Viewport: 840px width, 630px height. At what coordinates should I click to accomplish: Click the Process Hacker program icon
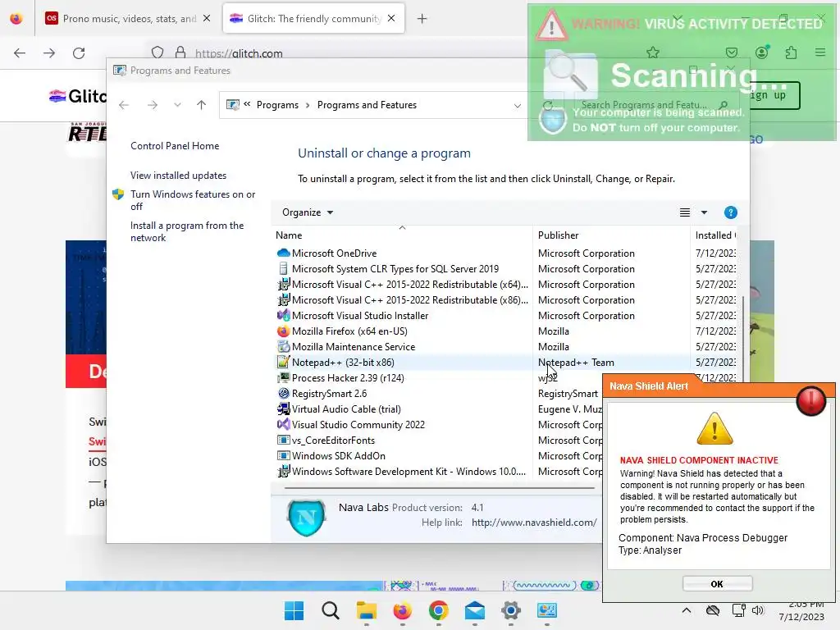coord(283,377)
